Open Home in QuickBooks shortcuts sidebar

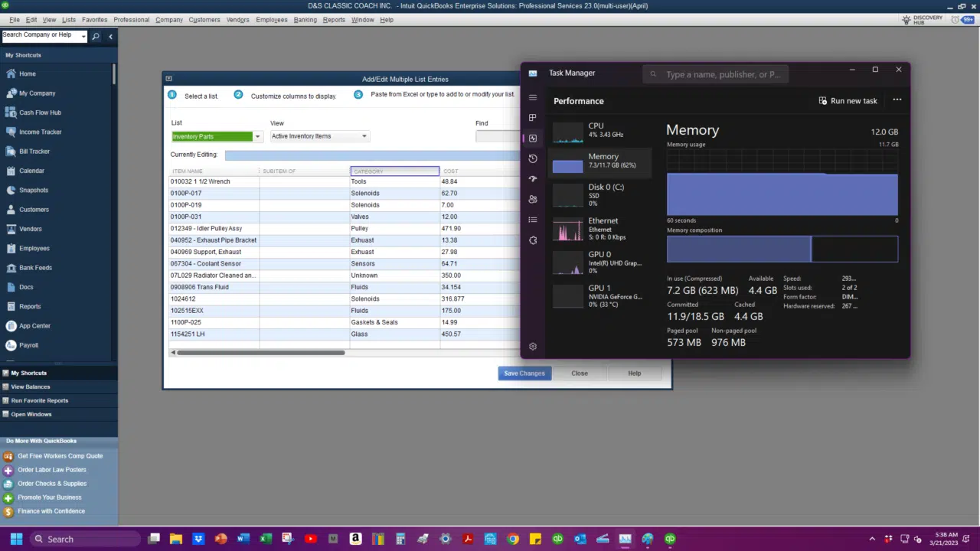click(x=27, y=73)
